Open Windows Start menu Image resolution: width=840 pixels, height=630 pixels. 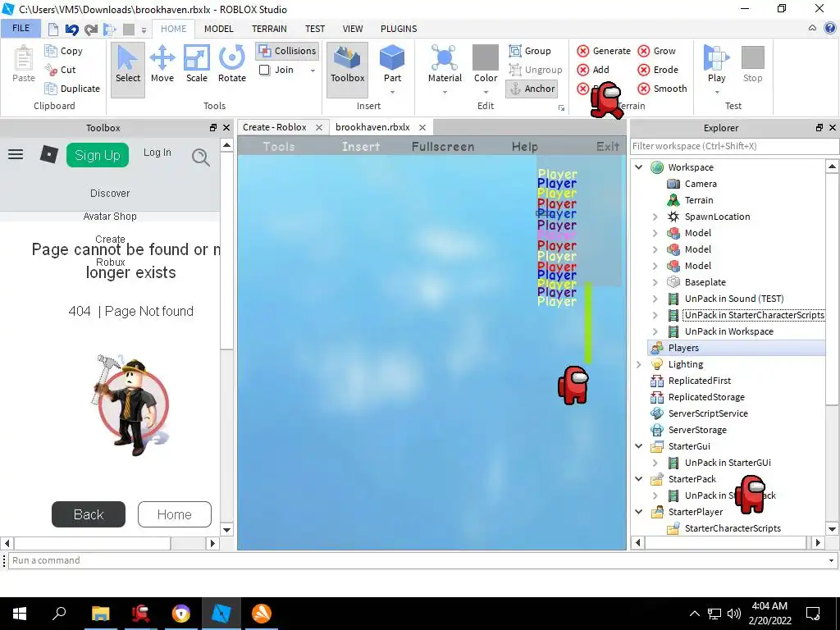[20, 614]
